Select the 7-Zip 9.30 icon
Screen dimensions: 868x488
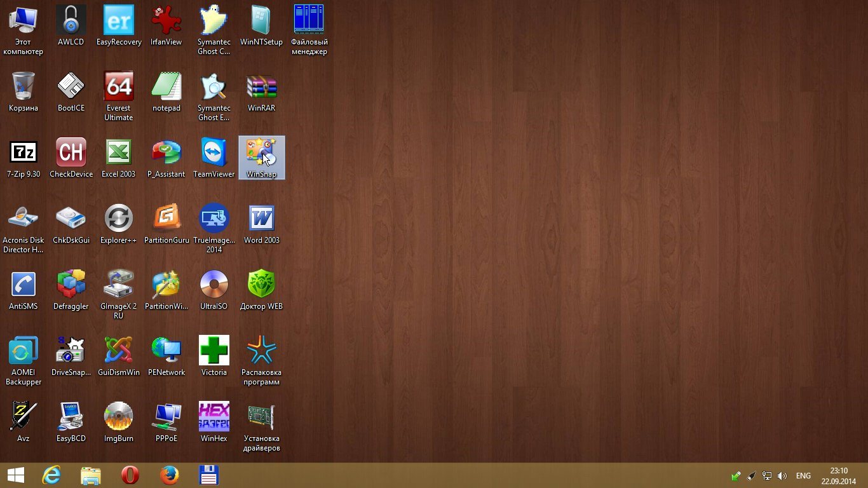tap(24, 158)
